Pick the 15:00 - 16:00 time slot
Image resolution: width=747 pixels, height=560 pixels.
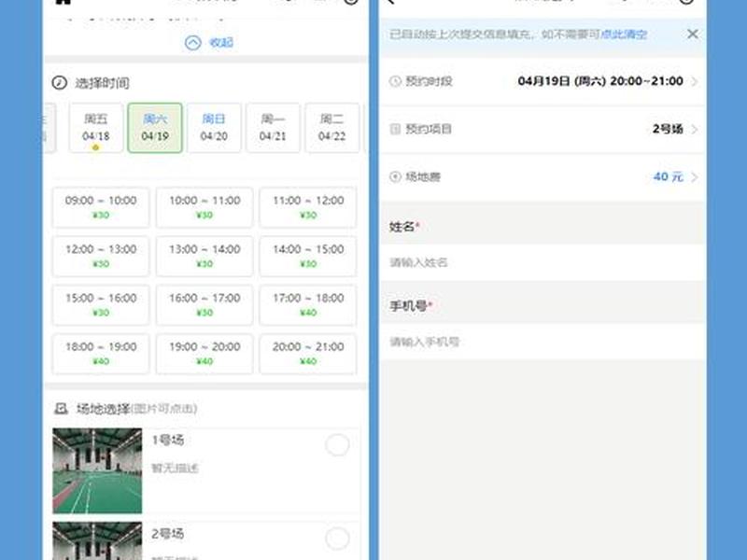click(x=101, y=305)
